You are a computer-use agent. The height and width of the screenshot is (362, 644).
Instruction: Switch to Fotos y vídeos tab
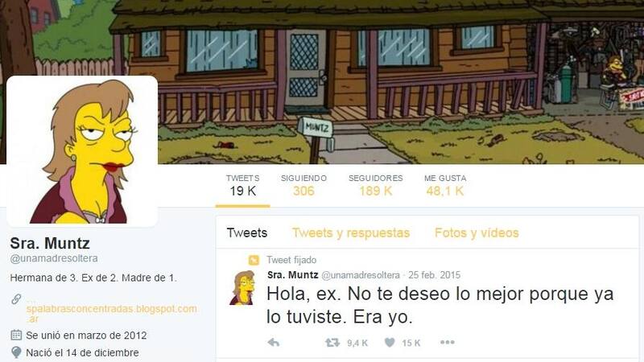tap(477, 232)
